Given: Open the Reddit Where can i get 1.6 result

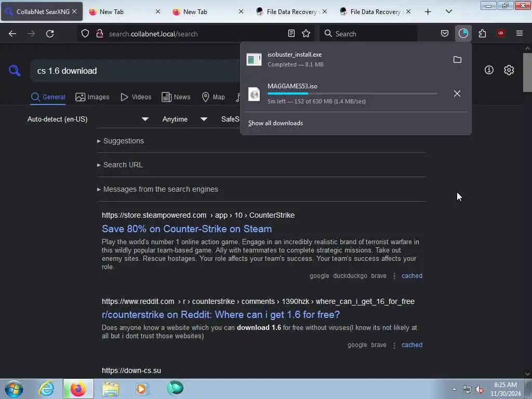Looking at the screenshot, I should 220,314.
